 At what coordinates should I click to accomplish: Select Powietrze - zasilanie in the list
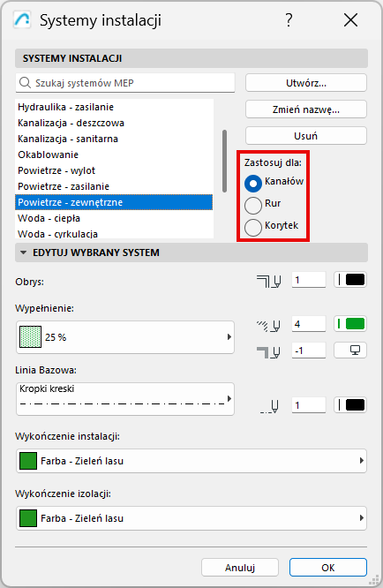pyautogui.click(x=114, y=186)
